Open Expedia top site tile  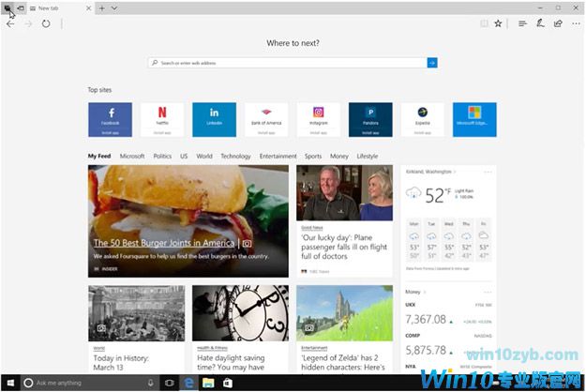(x=423, y=120)
